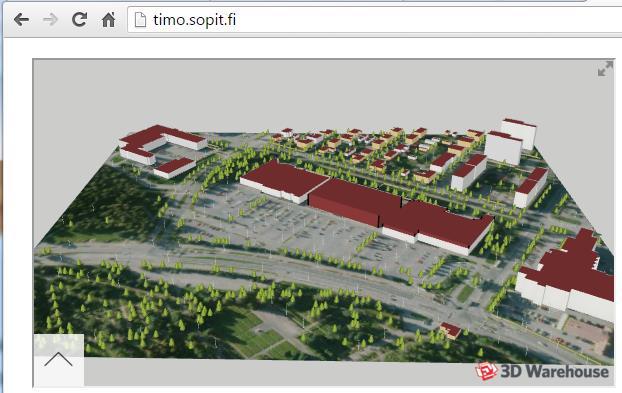Focus the address bar showing timo.sopit.fi

tap(374, 19)
